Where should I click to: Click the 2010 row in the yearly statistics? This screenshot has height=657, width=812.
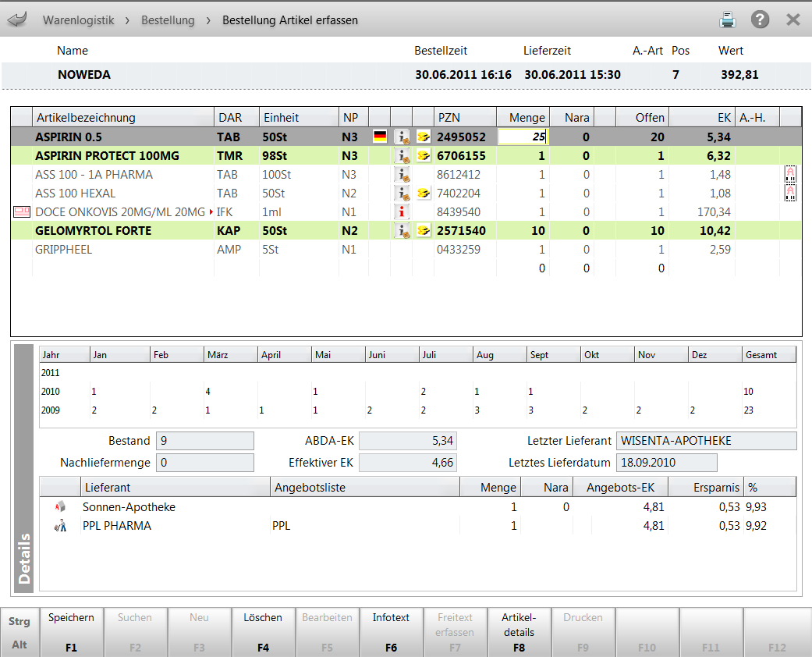pyautogui.click(x=418, y=391)
